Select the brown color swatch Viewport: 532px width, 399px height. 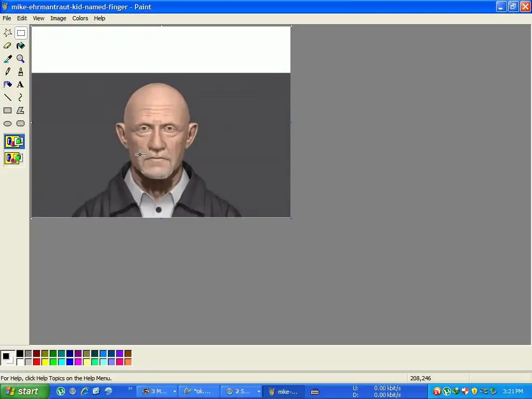point(128,354)
